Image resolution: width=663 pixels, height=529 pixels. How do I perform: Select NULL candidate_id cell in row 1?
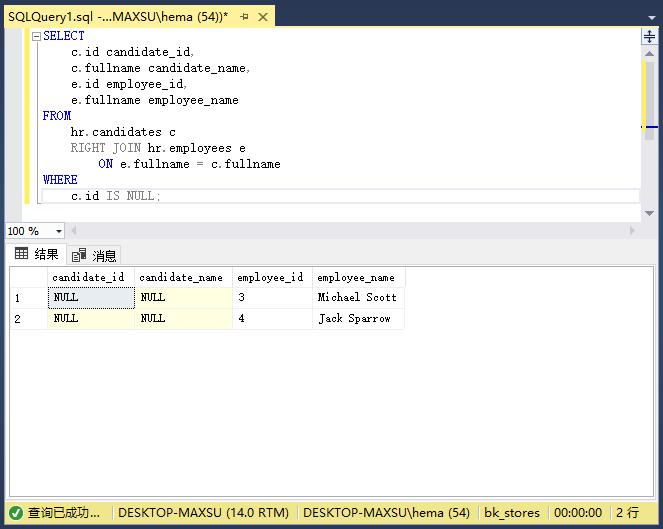(x=91, y=298)
